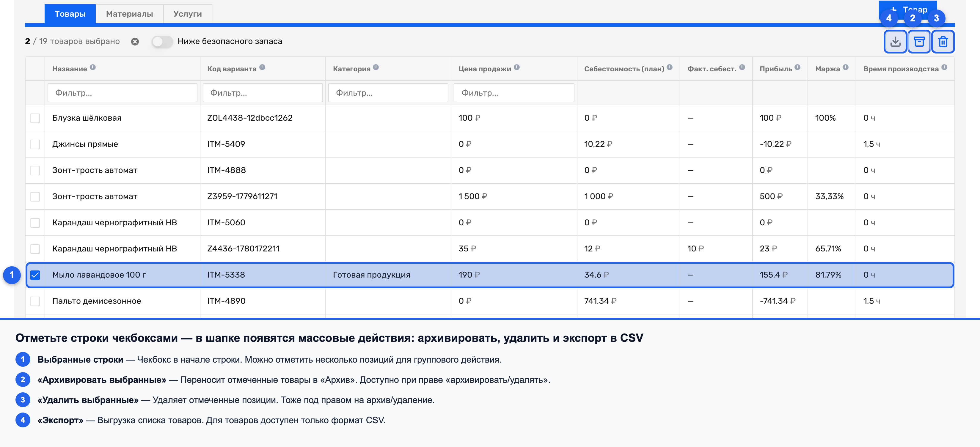Delete selected products with trash icon
980x447 pixels.
(x=943, y=42)
